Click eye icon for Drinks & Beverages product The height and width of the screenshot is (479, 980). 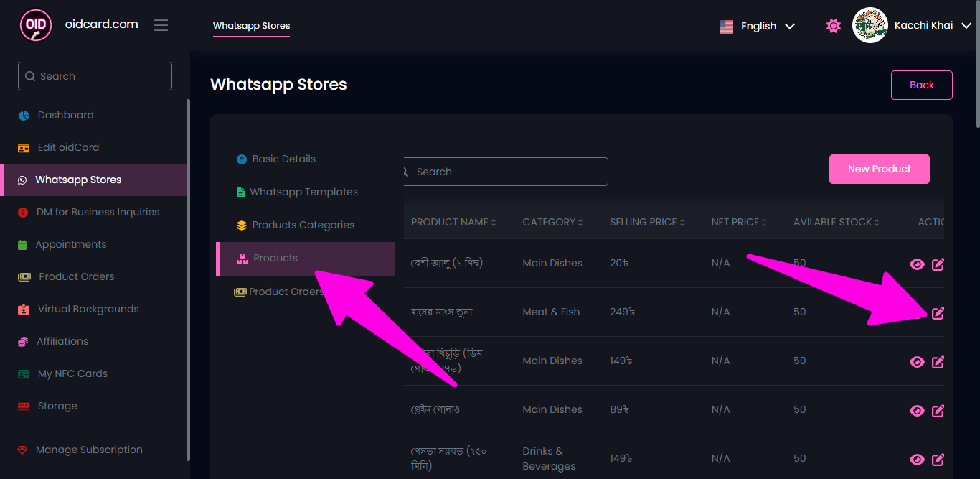916,460
